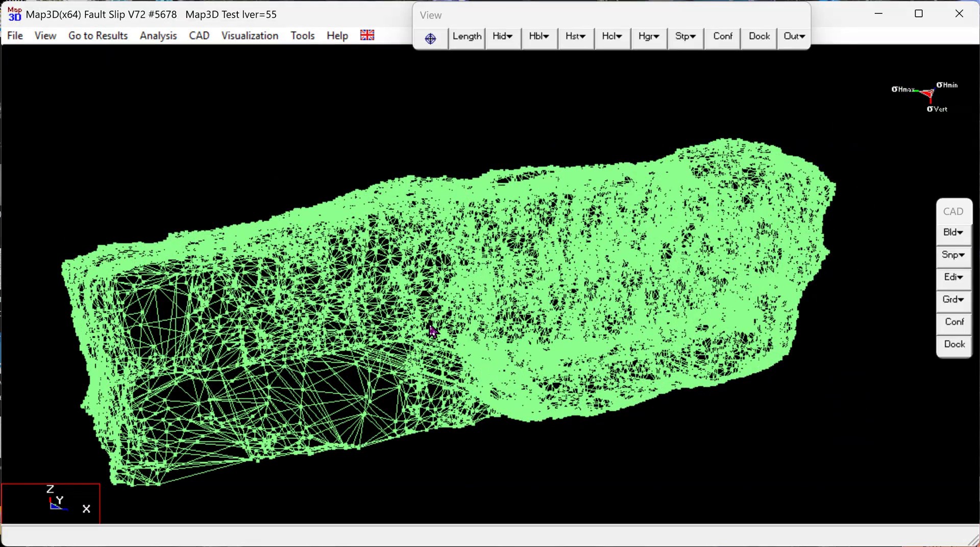Open the Hst dropdown menu

(575, 37)
